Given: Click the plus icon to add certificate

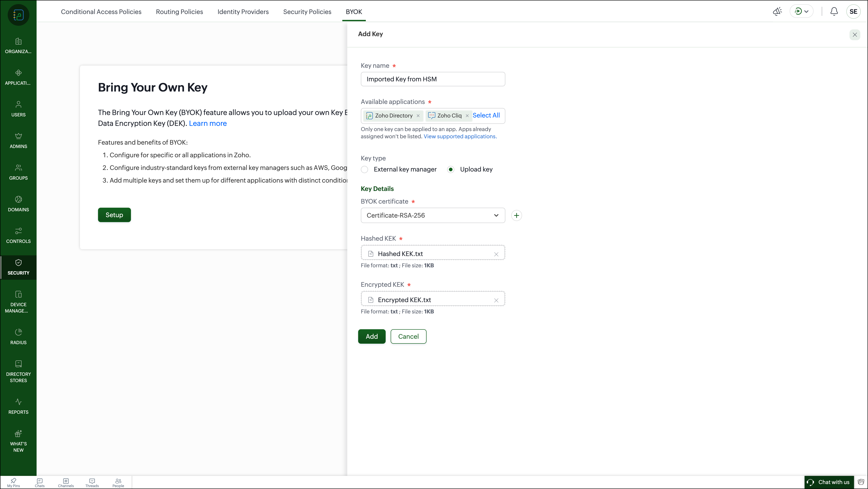Looking at the screenshot, I should [x=516, y=216].
